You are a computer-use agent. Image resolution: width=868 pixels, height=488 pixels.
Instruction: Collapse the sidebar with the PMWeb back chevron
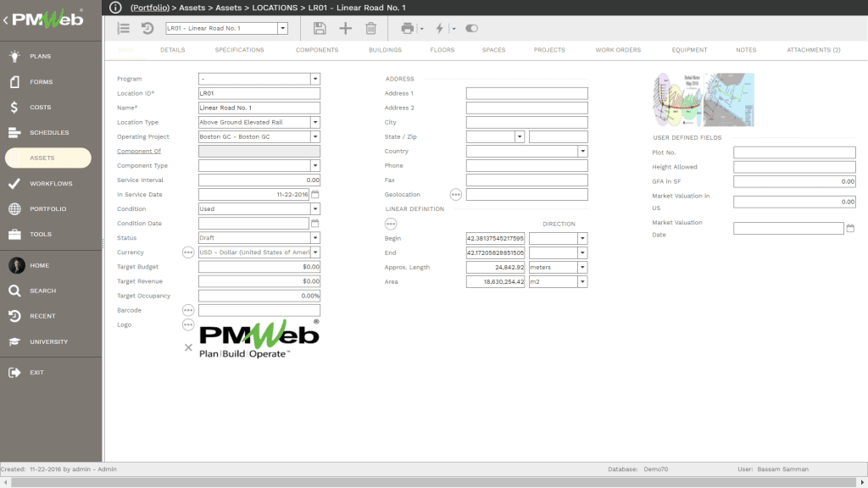[6, 20]
